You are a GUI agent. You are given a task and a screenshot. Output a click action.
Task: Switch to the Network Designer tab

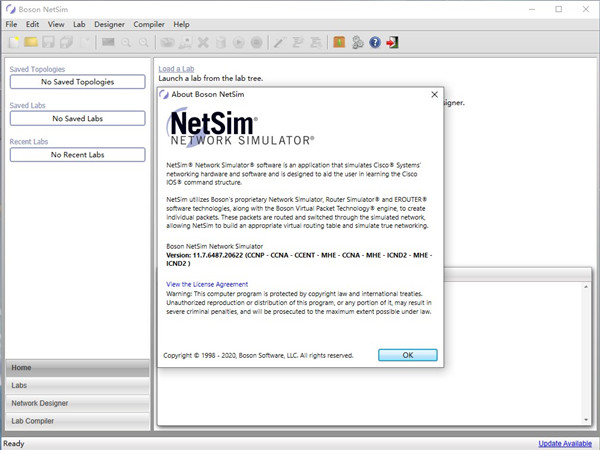coord(77,403)
